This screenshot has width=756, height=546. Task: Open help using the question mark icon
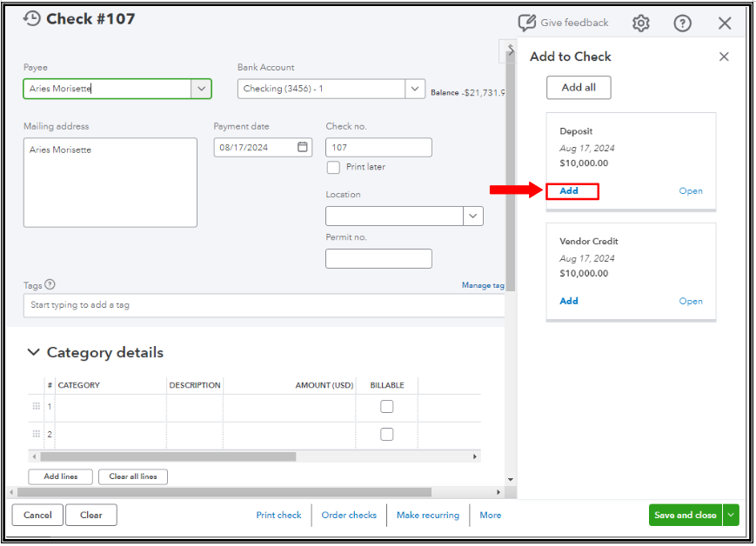(x=682, y=23)
